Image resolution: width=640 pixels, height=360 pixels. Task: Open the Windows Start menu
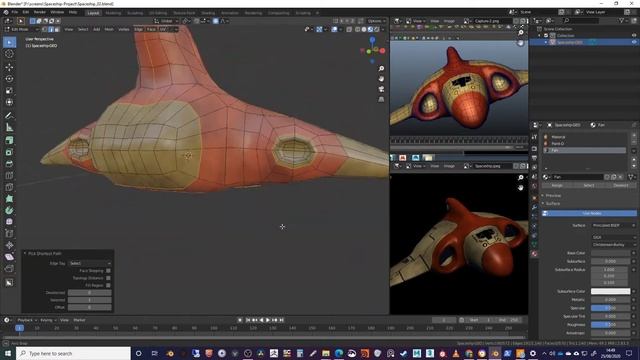coord(8,353)
